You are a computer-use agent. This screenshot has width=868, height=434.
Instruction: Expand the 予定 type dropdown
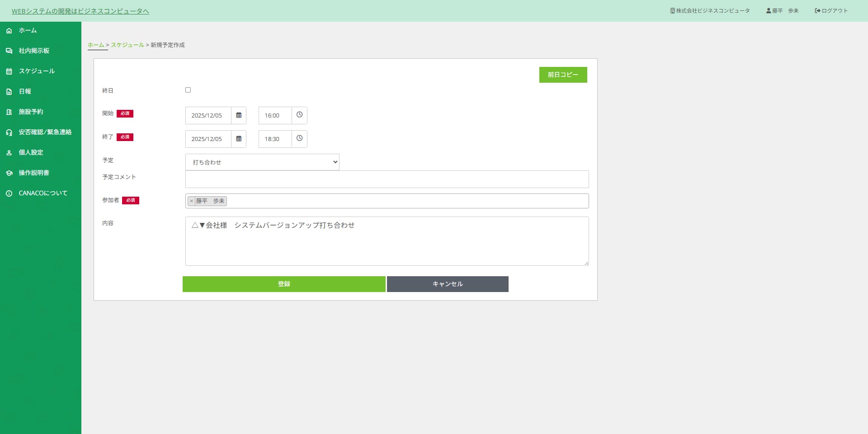[x=262, y=162]
